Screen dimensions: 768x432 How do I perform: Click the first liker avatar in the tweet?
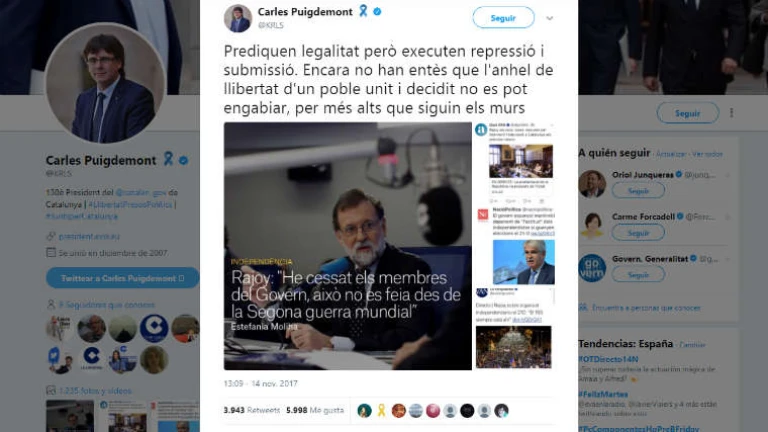coord(364,410)
